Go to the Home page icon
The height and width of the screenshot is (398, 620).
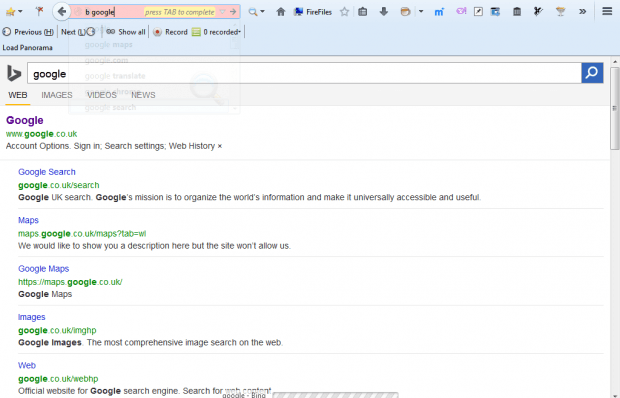click(x=281, y=12)
